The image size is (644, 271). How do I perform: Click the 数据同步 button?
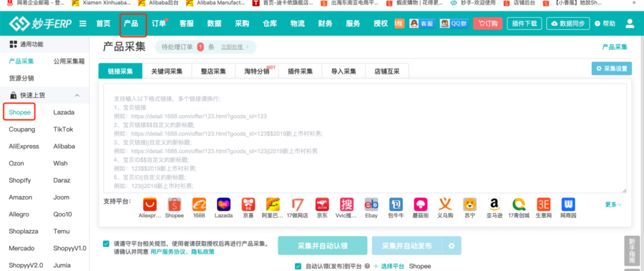[x=568, y=23]
